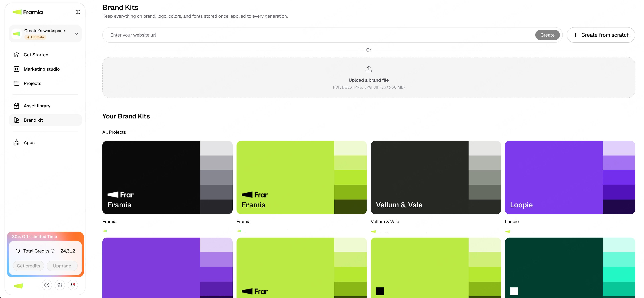644x298 pixels.
Task: Click the Upload a brand file text
Action: pyautogui.click(x=369, y=80)
